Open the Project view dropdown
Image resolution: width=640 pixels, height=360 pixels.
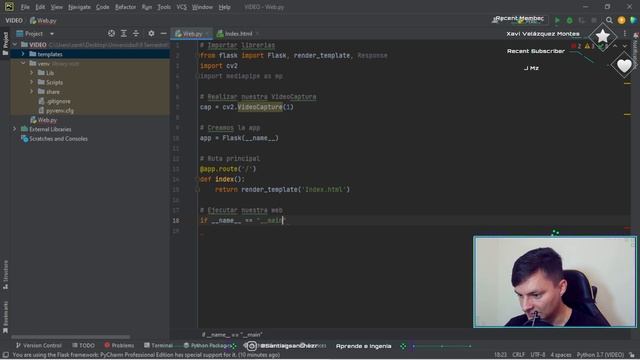point(52,33)
